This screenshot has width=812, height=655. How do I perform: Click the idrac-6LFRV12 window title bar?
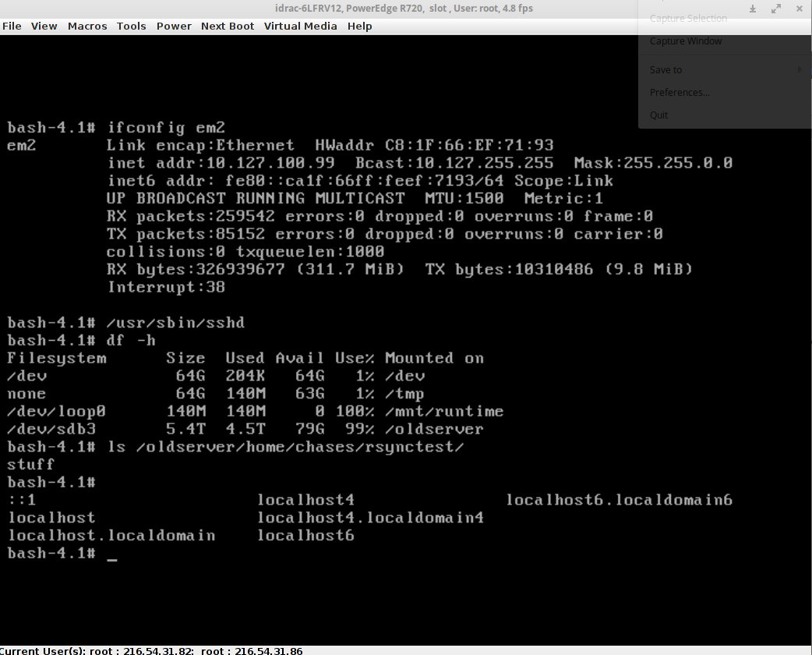point(405,9)
